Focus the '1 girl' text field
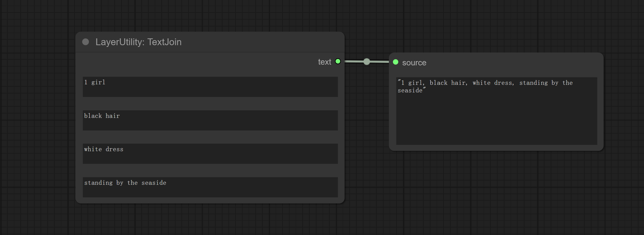Image resolution: width=644 pixels, height=235 pixels. [x=210, y=87]
